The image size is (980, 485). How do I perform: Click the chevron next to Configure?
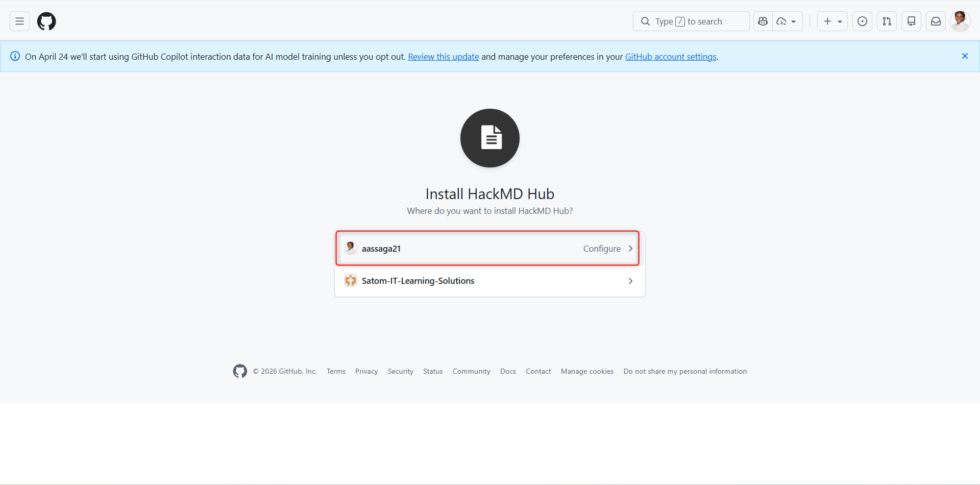(x=630, y=249)
